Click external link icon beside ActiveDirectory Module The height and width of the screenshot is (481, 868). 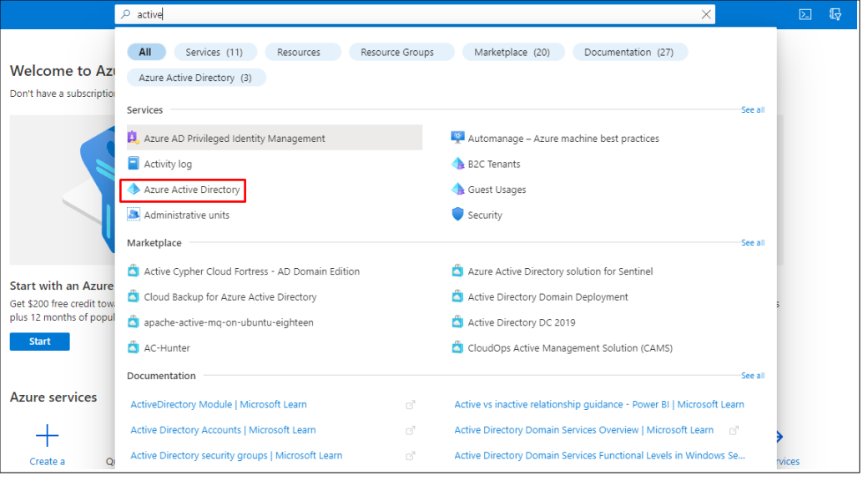410,405
